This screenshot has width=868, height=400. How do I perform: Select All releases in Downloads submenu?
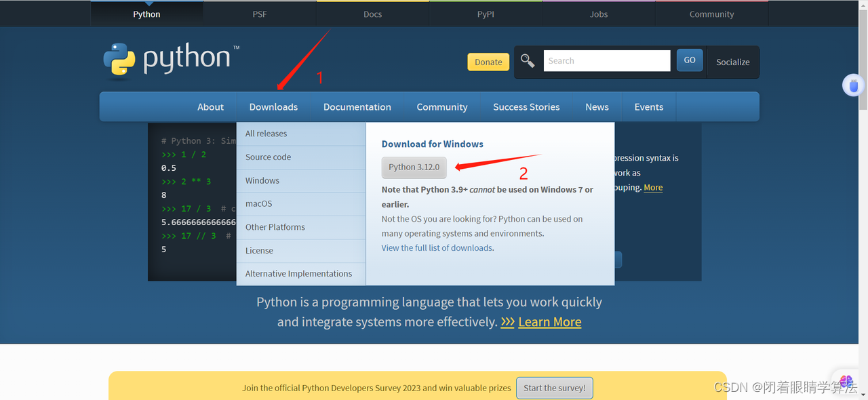(x=301, y=134)
